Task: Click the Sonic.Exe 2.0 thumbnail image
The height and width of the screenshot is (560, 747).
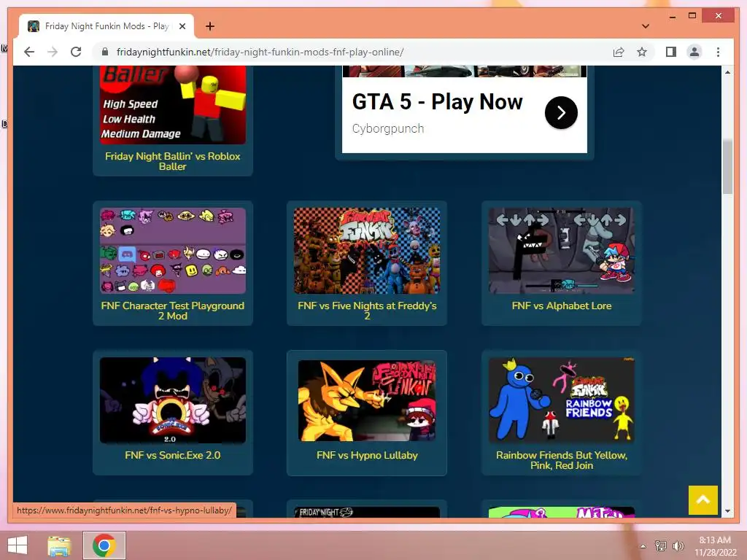Action: [x=172, y=400]
